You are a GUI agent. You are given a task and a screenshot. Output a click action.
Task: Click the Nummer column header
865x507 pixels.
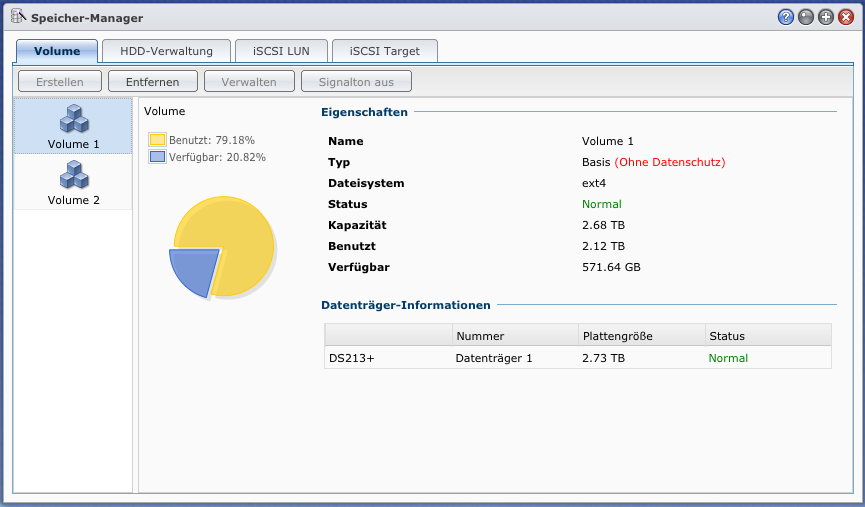[515, 335]
